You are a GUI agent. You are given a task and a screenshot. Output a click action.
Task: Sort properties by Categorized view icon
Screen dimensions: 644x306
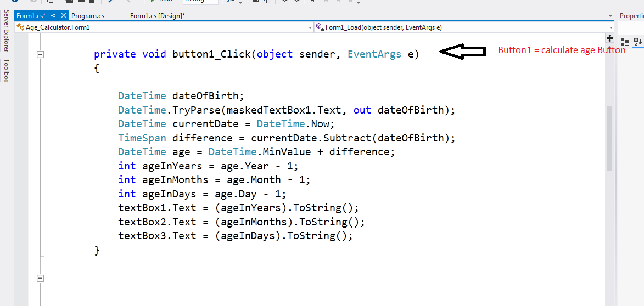pyautogui.click(x=625, y=41)
